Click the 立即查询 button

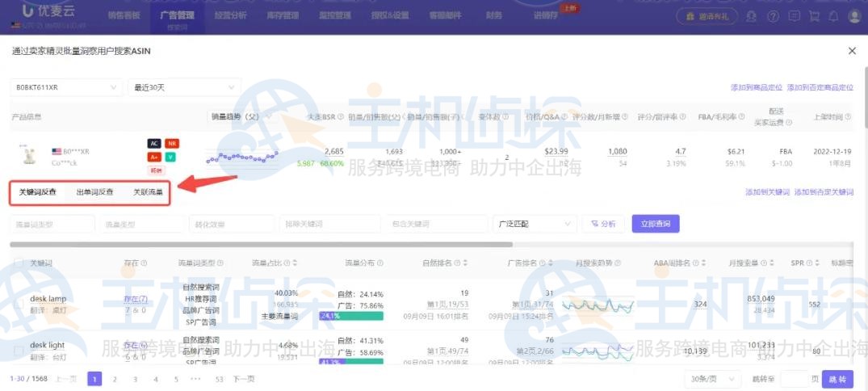656,224
